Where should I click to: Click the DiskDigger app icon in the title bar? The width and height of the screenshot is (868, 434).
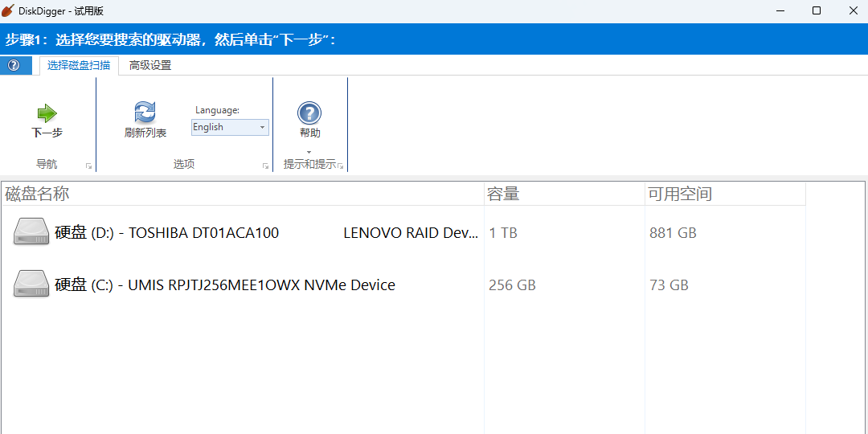click(8, 10)
